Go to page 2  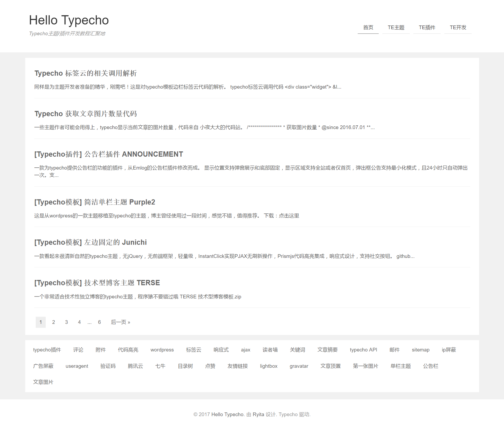click(54, 322)
